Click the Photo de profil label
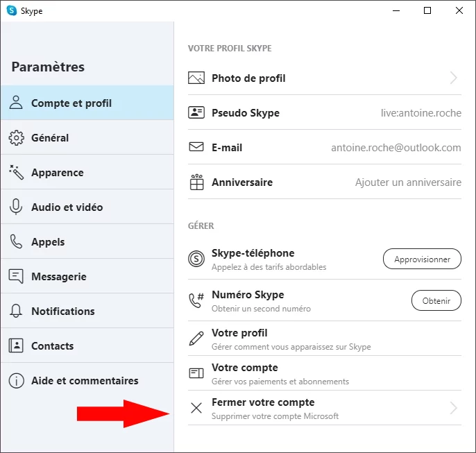476x453 pixels. pos(248,78)
